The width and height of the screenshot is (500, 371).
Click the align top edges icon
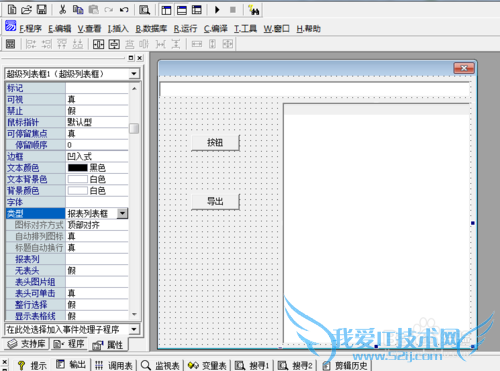pyautogui.click(x=62, y=44)
